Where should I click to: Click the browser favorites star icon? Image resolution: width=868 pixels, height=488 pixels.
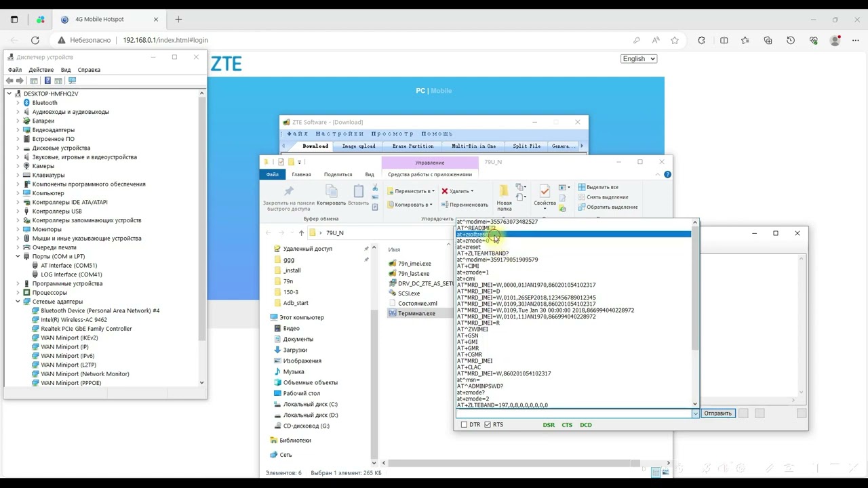coord(675,40)
